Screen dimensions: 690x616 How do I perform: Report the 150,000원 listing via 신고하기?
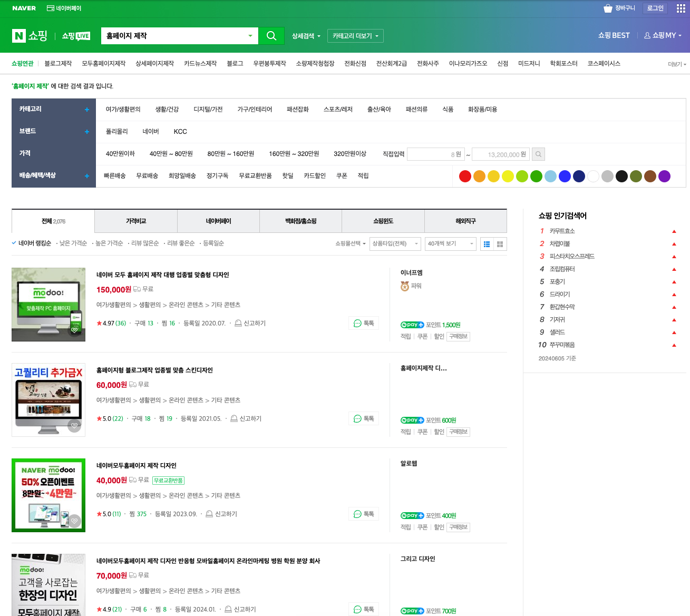[250, 324]
